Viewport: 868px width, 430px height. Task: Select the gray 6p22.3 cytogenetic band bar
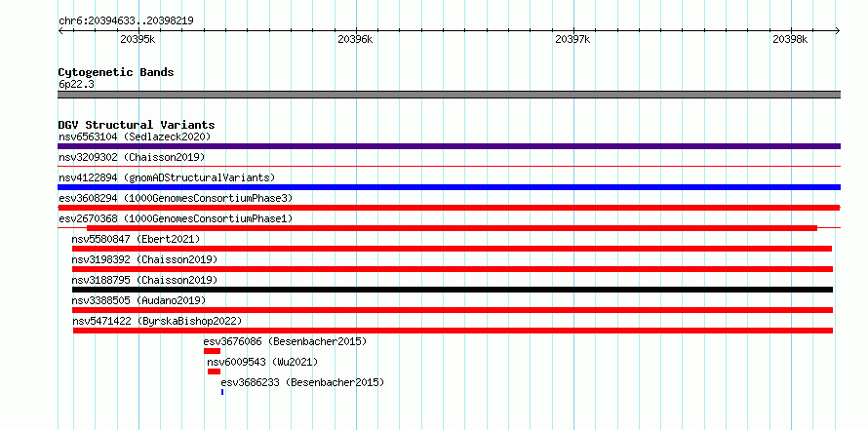coord(449,95)
